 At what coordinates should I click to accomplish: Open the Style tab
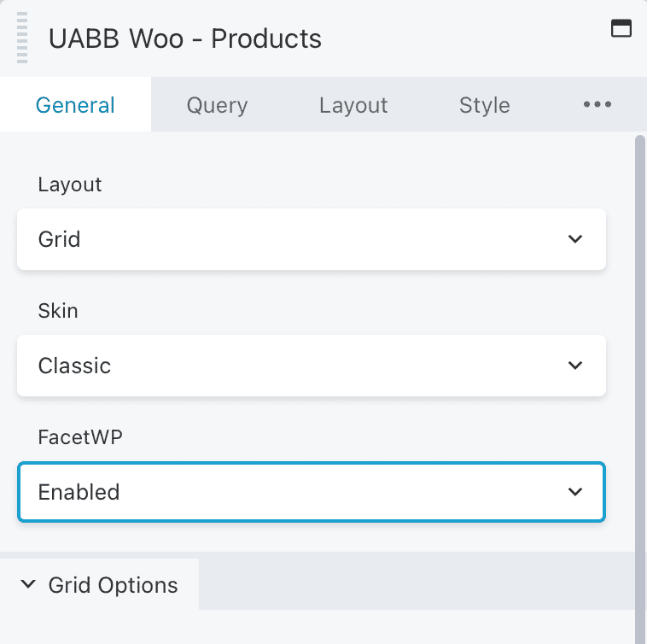pyautogui.click(x=485, y=104)
